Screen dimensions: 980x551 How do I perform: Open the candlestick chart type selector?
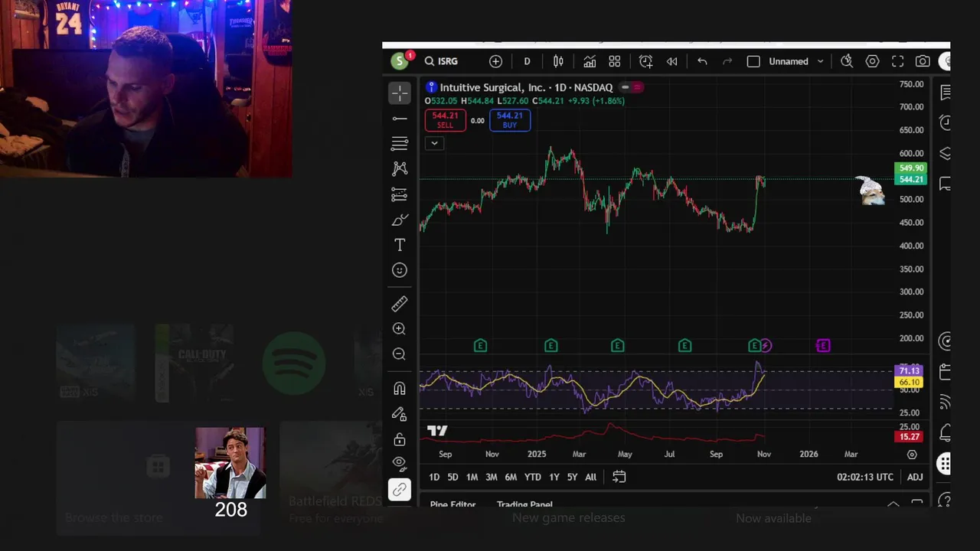click(x=558, y=61)
